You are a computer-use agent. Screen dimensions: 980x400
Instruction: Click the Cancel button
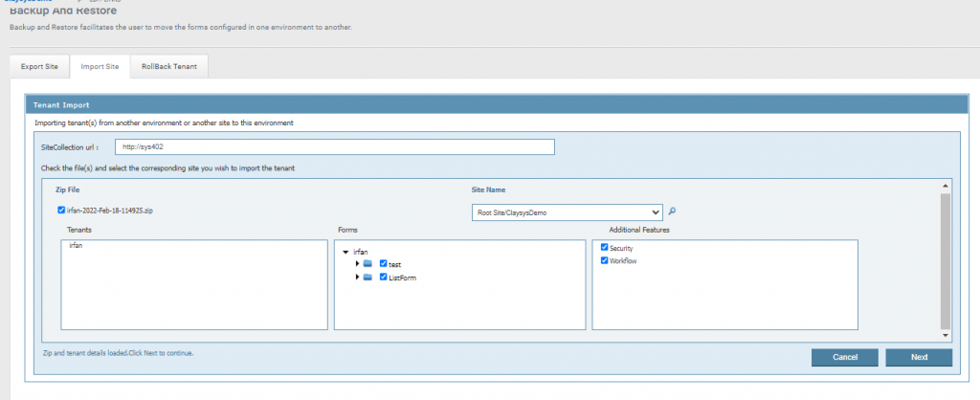845,358
